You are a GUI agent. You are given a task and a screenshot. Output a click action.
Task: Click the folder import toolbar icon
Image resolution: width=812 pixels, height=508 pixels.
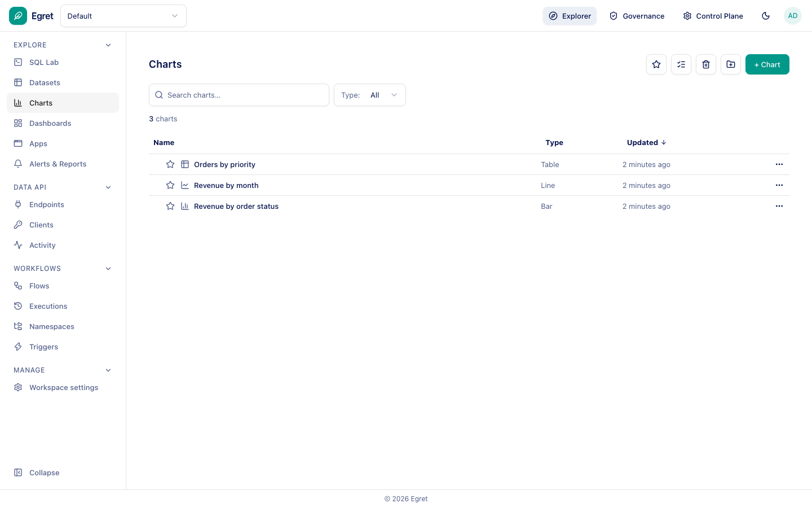point(731,64)
